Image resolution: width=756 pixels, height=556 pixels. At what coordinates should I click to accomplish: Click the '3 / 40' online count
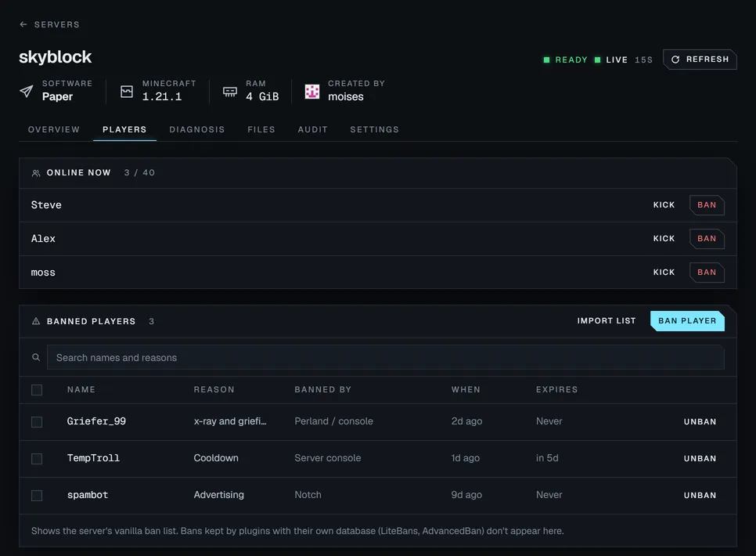[139, 173]
